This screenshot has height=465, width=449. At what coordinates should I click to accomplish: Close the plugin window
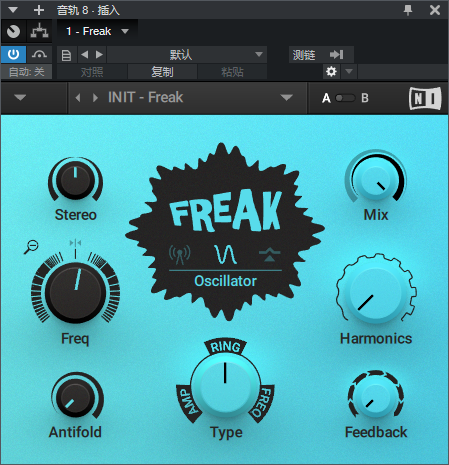pyautogui.click(x=435, y=10)
